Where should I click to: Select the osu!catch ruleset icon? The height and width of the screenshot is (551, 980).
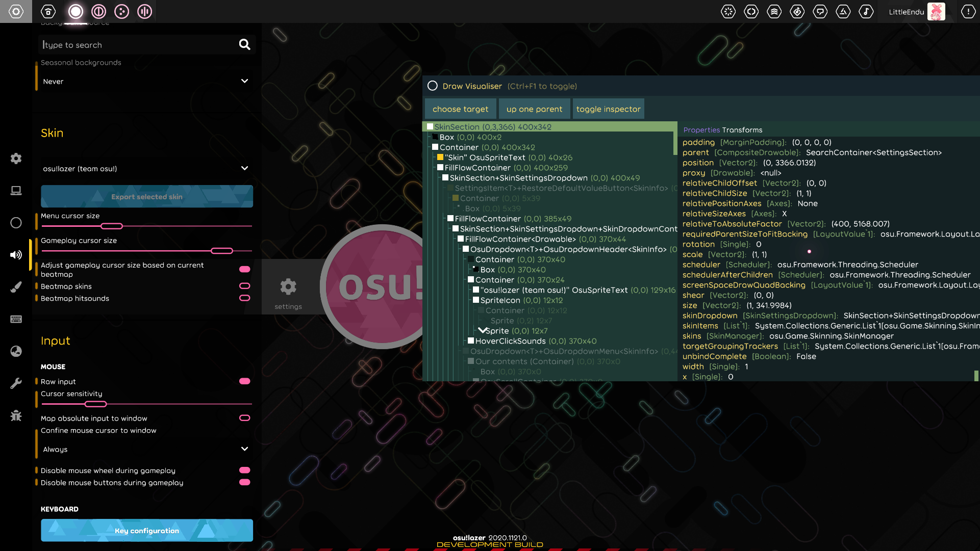point(121,11)
